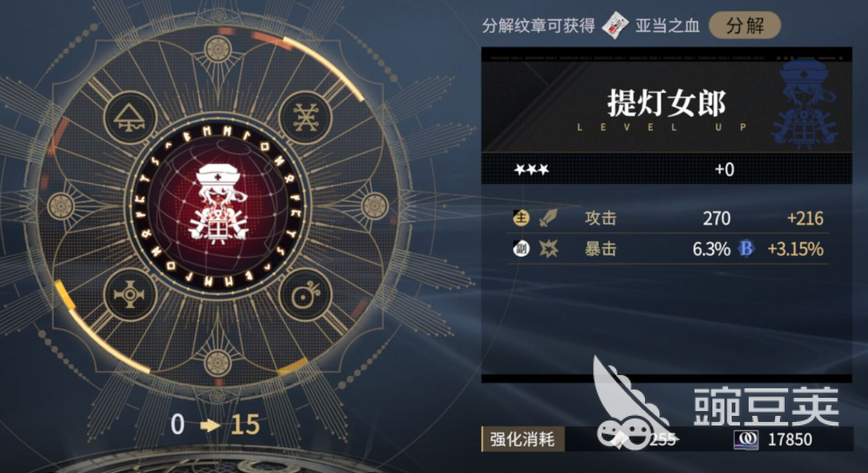The image size is (868, 473).
Task: Click the 0 to 15 level indicator
Action: tap(215, 425)
